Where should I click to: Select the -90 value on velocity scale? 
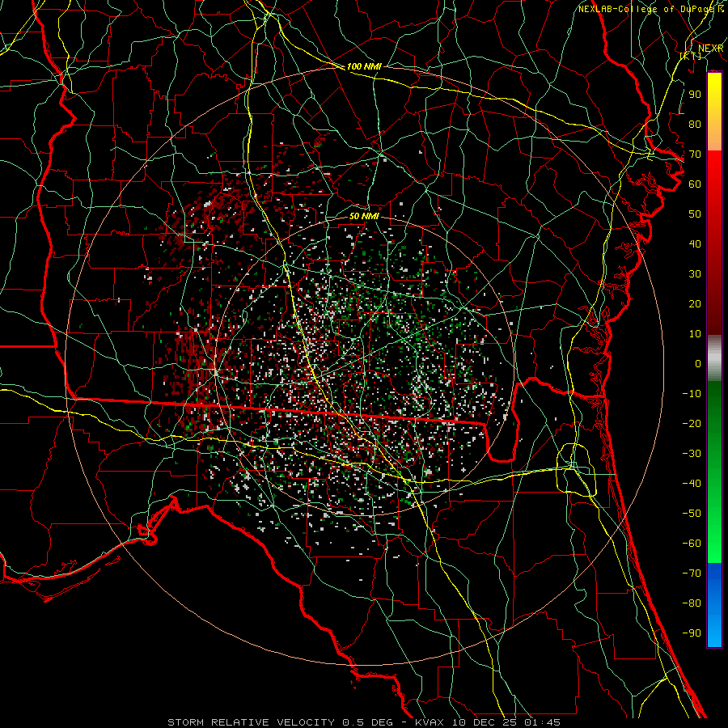[692, 633]
